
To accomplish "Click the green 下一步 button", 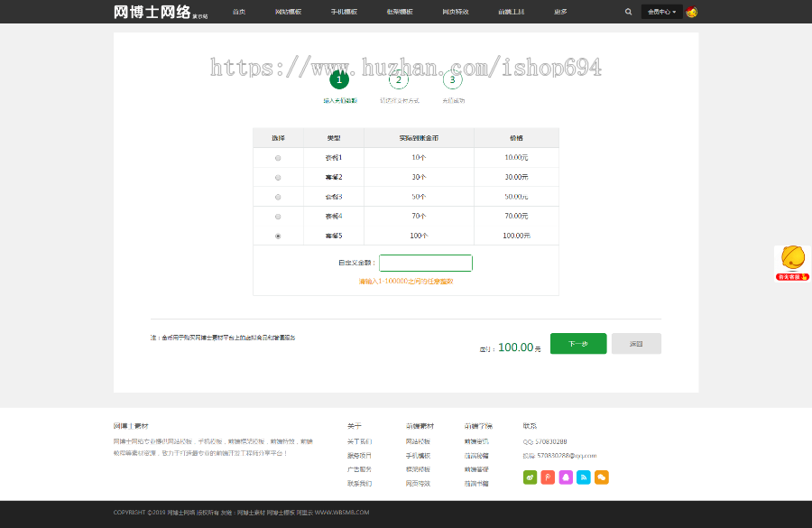I will click(577, 344).
